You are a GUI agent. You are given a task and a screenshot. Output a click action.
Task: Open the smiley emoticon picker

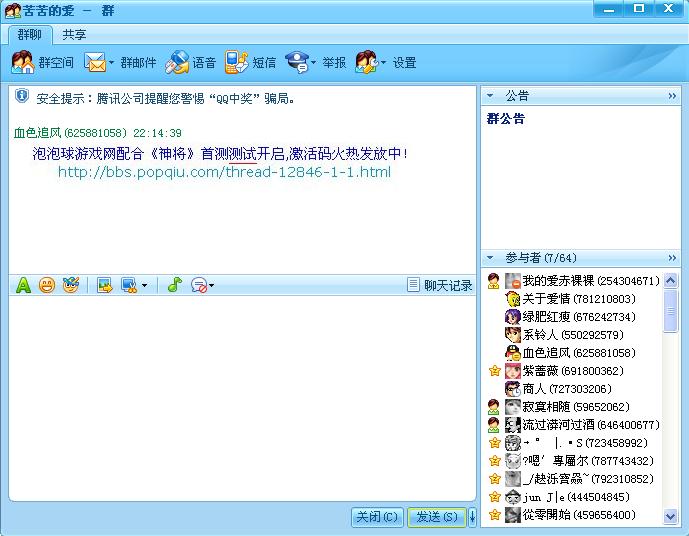pyautogui.click(x=47, y=285)
